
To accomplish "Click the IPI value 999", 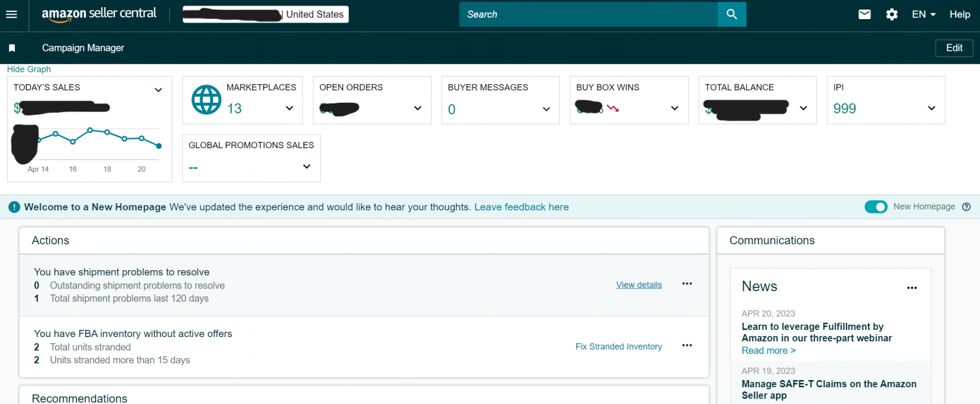I will click(x=845, y=109).
